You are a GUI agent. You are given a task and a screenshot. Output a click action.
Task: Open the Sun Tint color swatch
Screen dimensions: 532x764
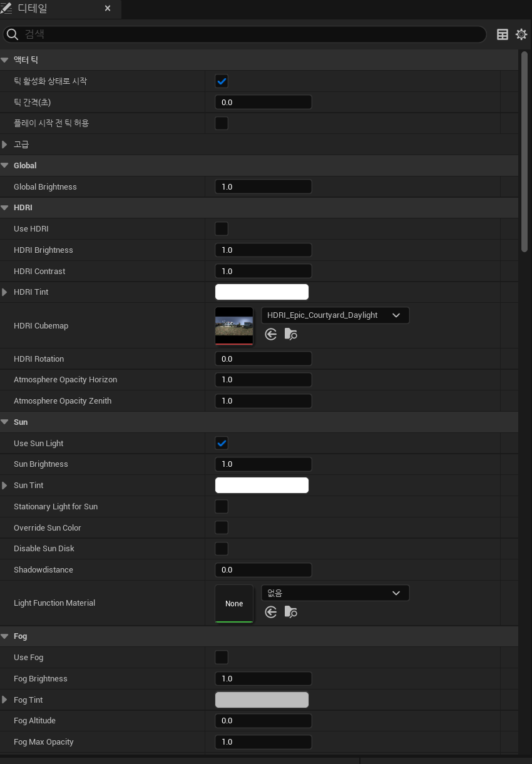262,486
